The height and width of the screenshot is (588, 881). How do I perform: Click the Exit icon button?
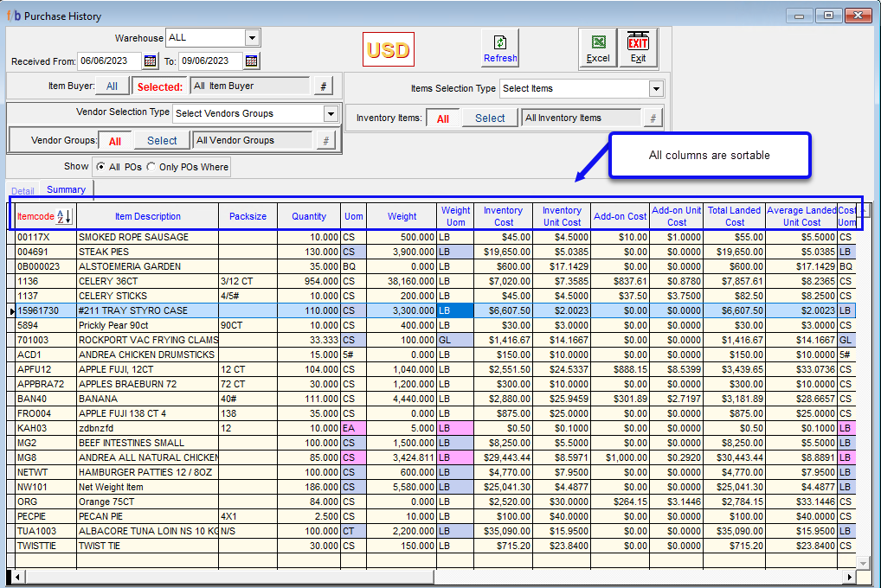(638, 48)
